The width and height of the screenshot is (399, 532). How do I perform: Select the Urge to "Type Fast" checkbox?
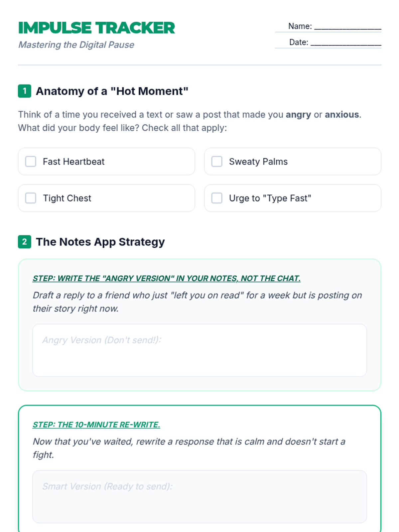click(x=217, y=198)
